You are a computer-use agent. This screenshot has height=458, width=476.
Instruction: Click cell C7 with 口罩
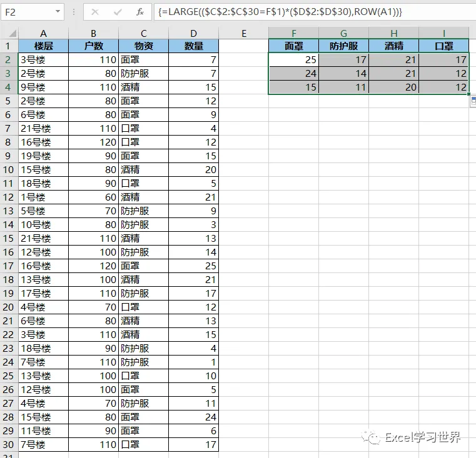click(x=144, y=129)
